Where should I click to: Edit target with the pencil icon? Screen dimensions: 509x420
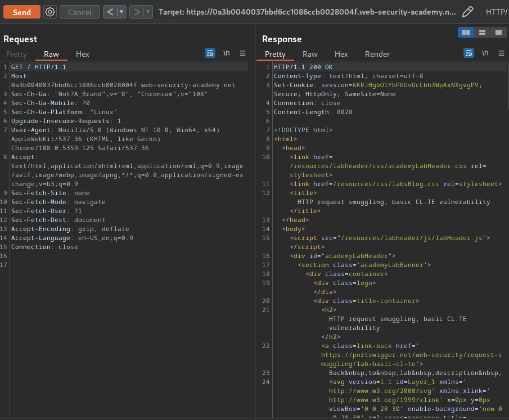click(x=467, y=12)
